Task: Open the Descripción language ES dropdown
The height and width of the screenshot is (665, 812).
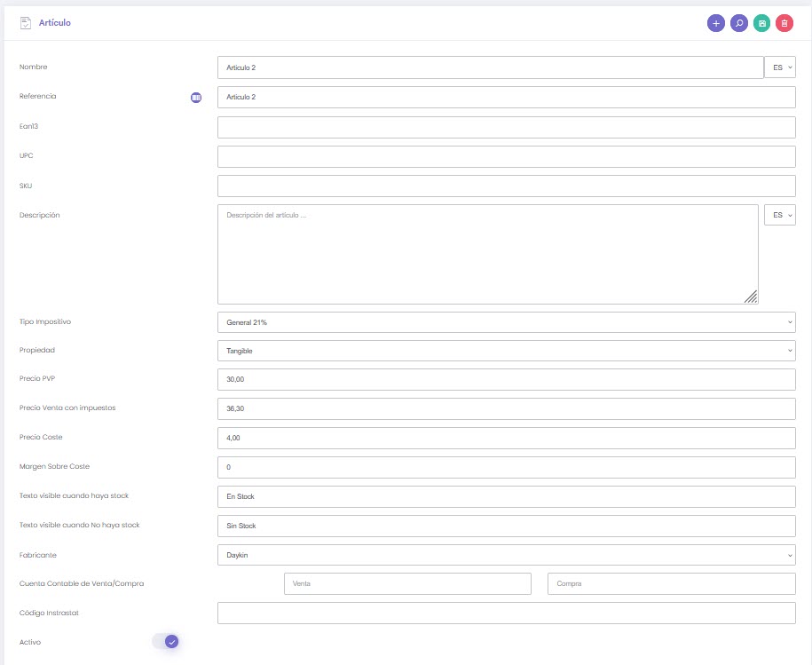Action: pyautogui.click(x=780, y=215)
